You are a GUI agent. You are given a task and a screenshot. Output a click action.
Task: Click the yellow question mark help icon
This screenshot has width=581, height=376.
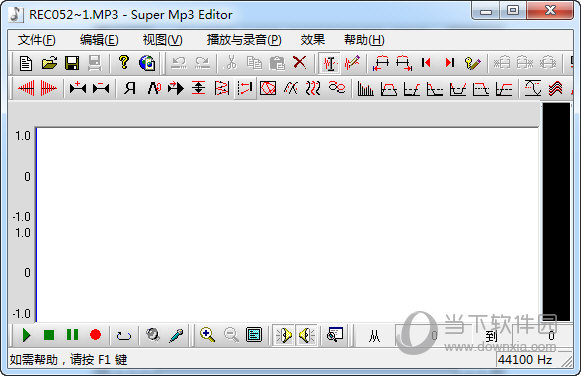click(124, 63)
